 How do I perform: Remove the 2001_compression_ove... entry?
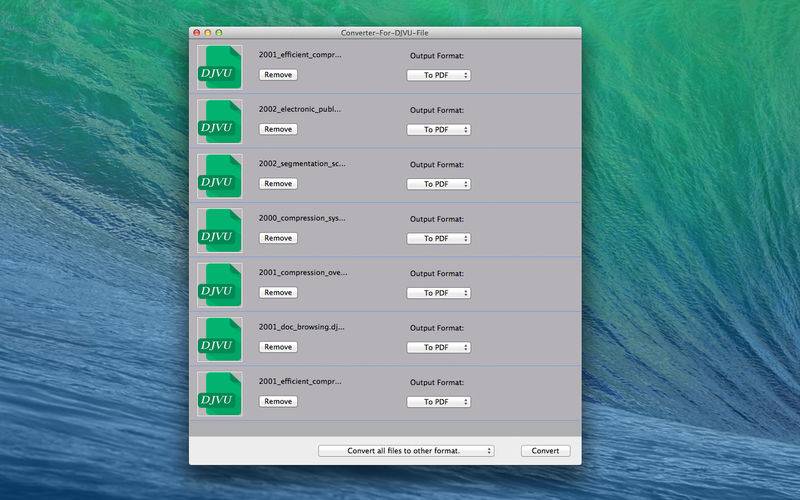pos(278,292)
